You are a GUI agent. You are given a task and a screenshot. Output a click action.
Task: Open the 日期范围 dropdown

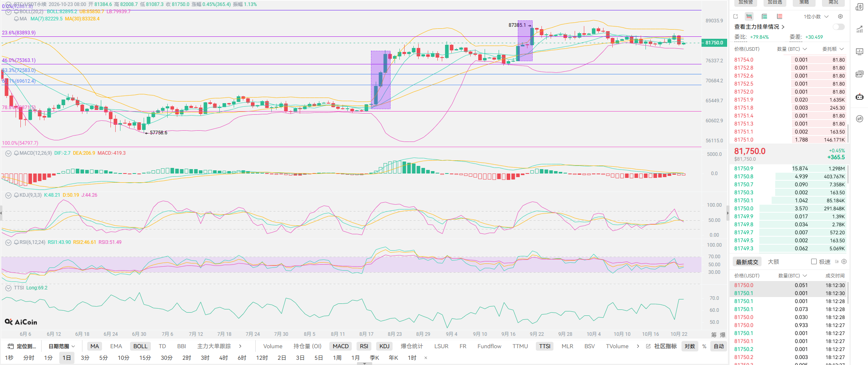[x=62, y=346]
